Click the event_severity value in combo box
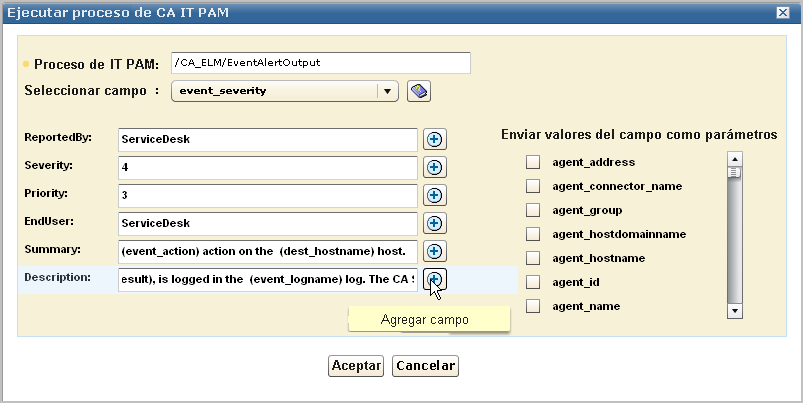 [223, 91]
